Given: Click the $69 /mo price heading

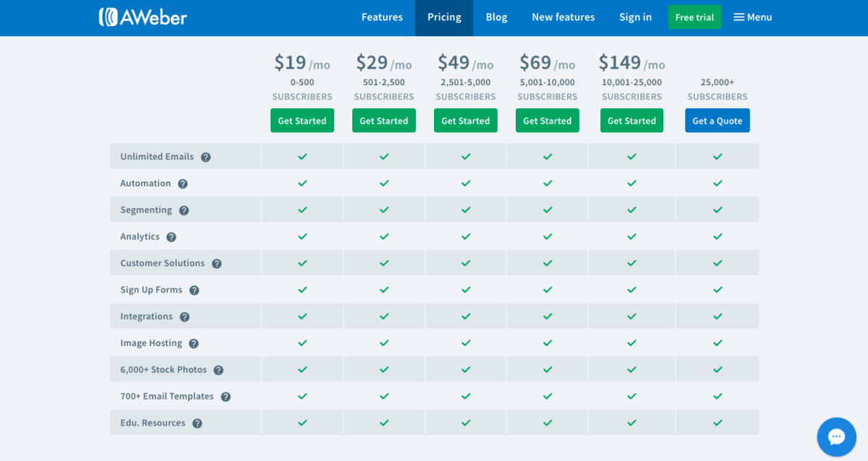Looking at the screenshot, I should click(548, 63).
